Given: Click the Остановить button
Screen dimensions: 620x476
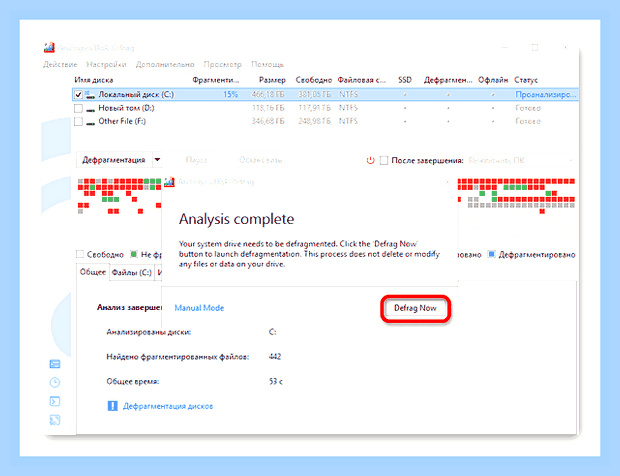Looking at the screenshot, I should [261, 160].
